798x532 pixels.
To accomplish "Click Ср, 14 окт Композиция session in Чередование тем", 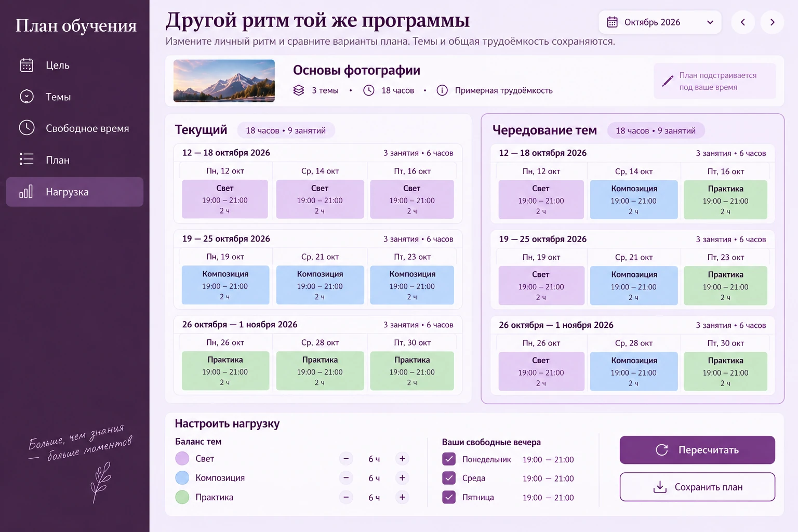I will (634, 199).
